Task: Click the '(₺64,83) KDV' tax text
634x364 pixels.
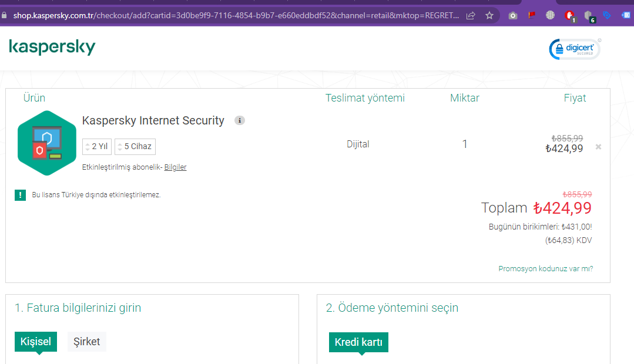Action: pyautogui.click(x=568, y=240)
